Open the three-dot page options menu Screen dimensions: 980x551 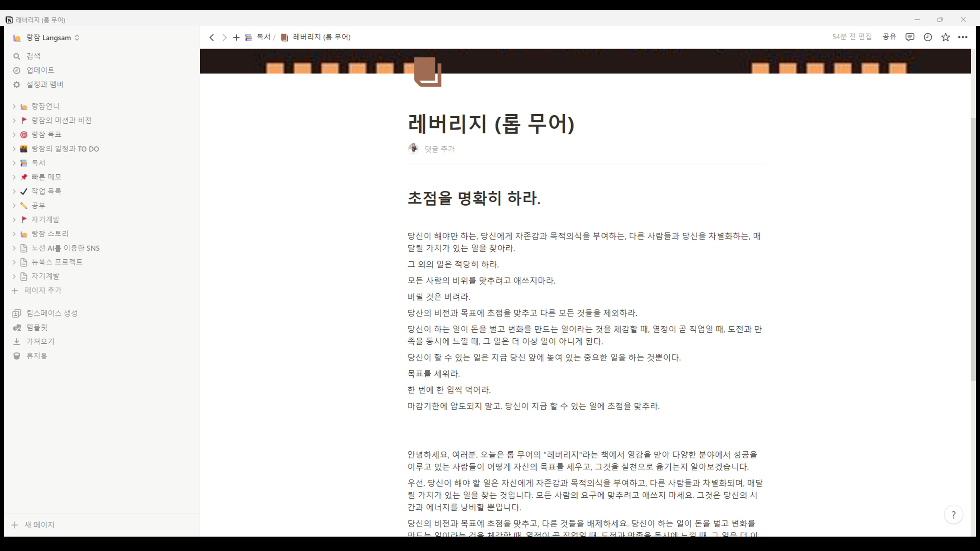pyautogui.click(x=963, y=37)
